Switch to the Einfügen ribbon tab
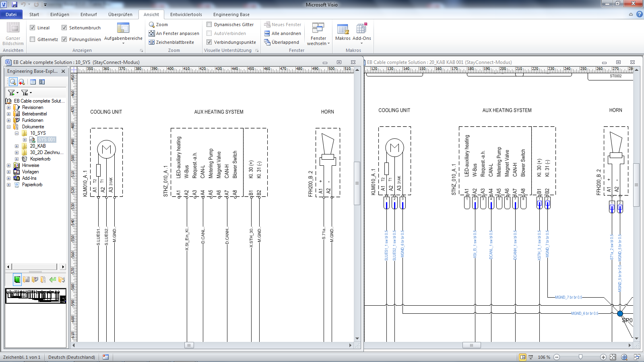This screenshot has width=644, height=362. [60, 14]
